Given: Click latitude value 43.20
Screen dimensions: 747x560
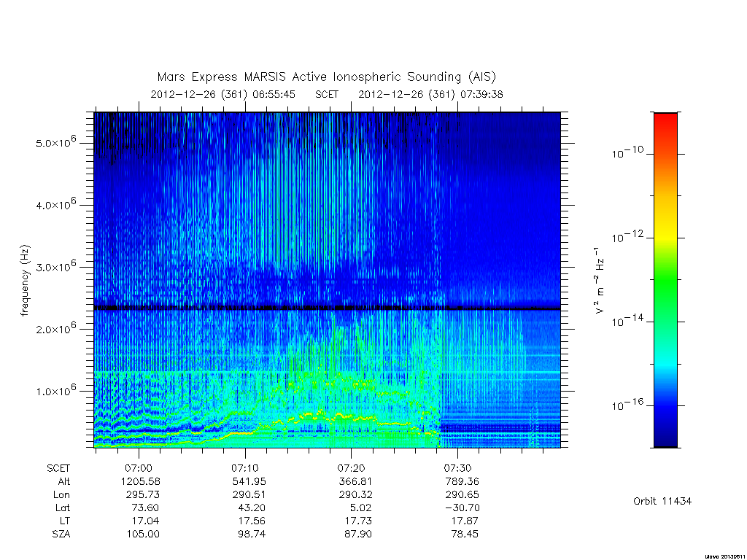Looking at the screenshot, I should [252, 507].
